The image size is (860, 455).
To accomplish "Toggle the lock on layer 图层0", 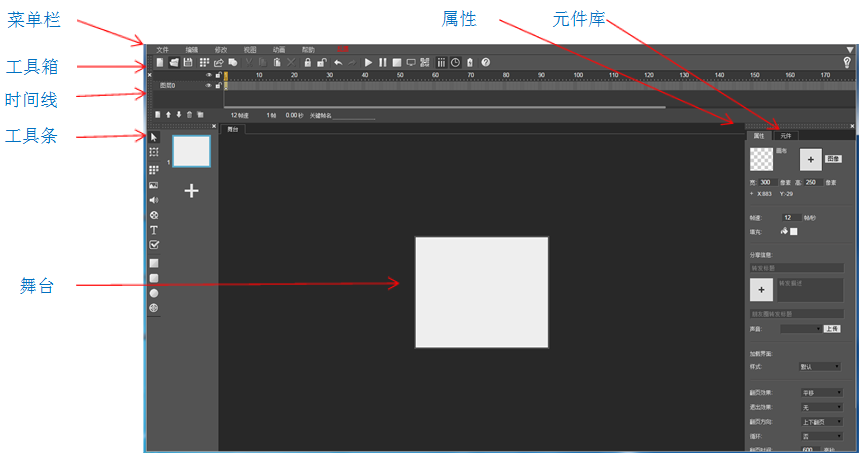I will [x=218, y=86].
